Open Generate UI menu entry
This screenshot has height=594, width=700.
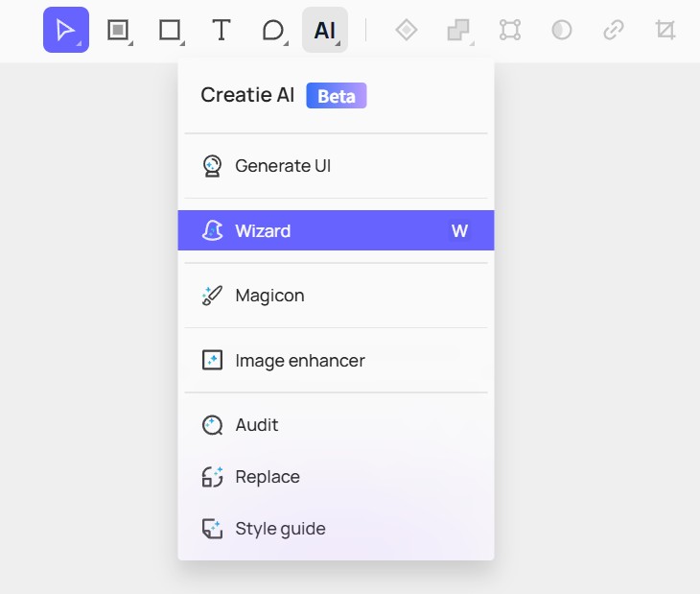(x=336, y=166)
